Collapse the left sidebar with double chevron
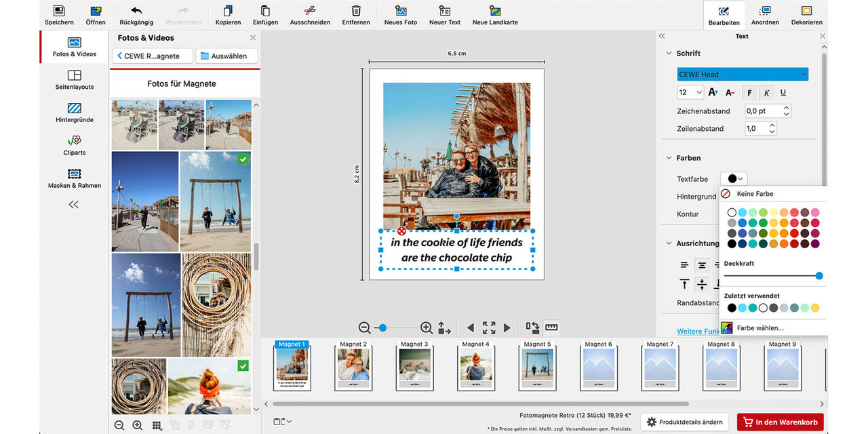Image resolution: width=868 pixels, height=434 pixels. click(74, 204)
